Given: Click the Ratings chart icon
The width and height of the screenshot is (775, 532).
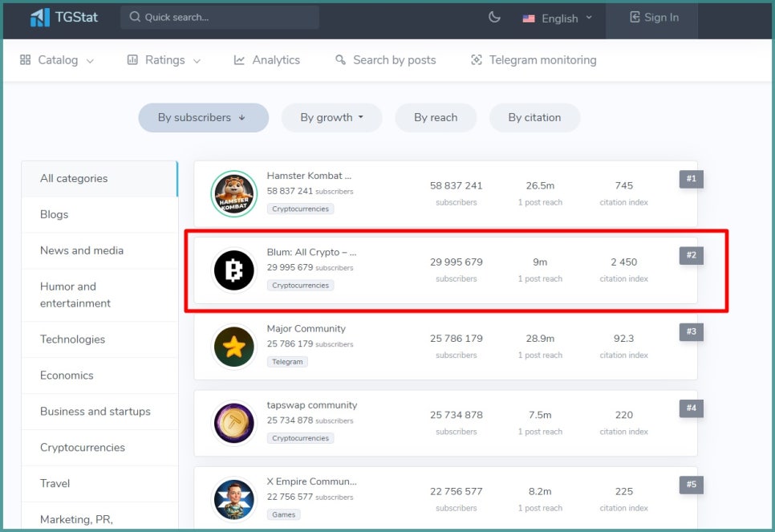Looking at the screenshot, I should pyautogui.click(x=132, y=60).
